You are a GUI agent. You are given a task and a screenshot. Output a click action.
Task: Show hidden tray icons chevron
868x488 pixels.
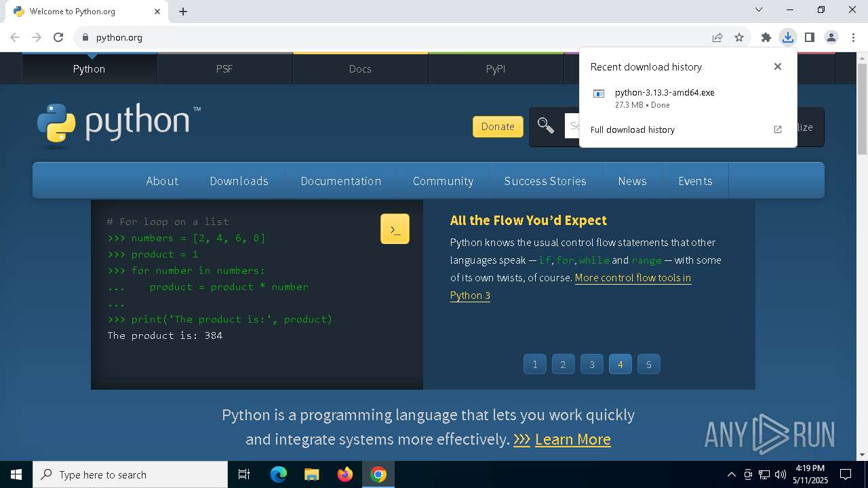click(x=731, y=474)
